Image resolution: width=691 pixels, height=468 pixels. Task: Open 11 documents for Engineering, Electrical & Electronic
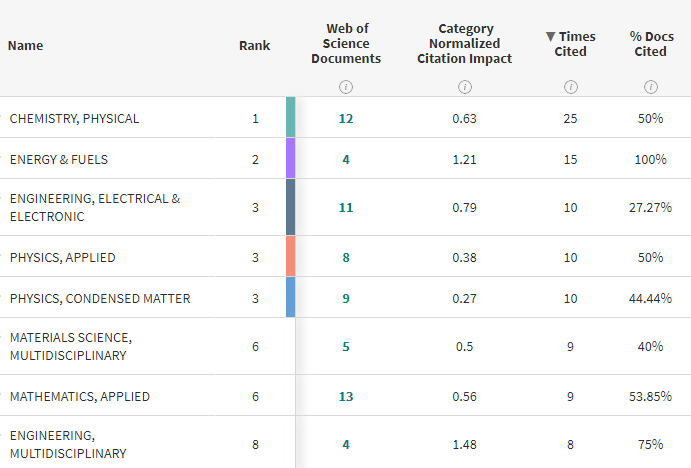[x=346, y=208]
